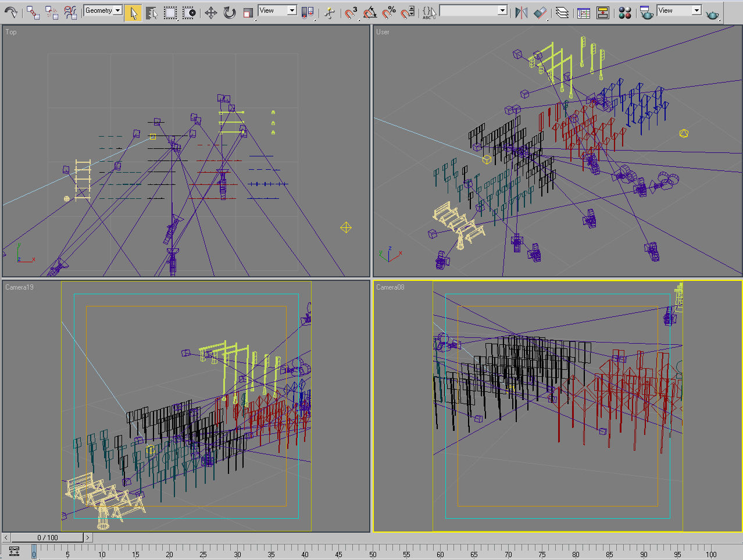
Task: Click Bind to Space Warp icon
Action: 70,12
